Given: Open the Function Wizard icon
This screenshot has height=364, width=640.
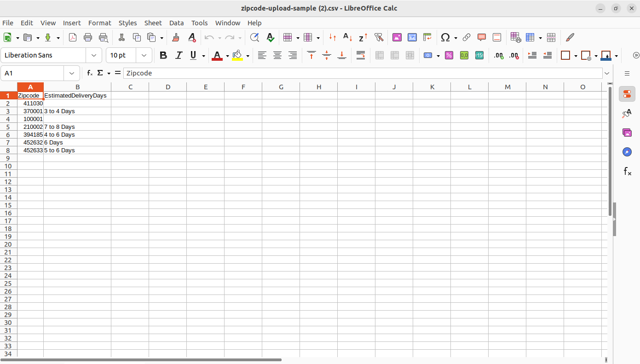Looking at the screenshot, I should click(x=90, y=73).
